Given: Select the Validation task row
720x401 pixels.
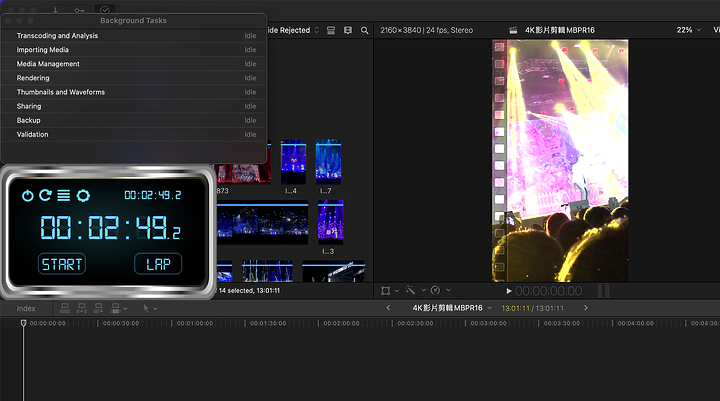Looking at the screenshot, I should pos(134,135).
